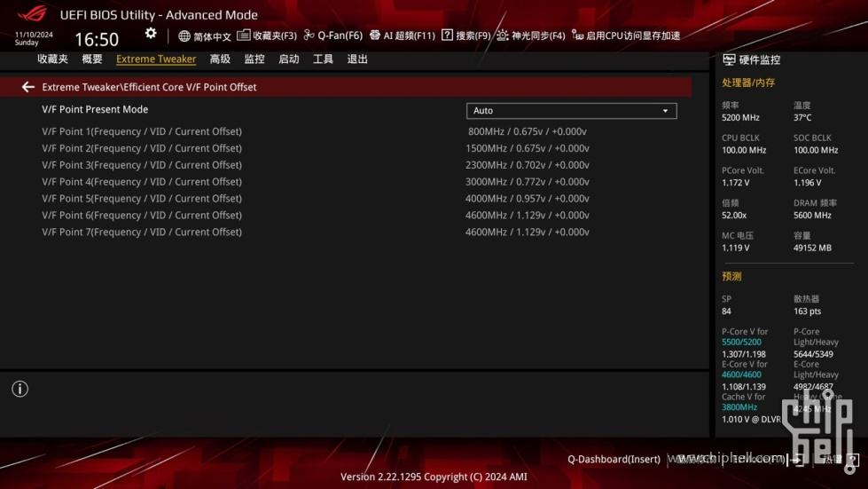Click the 5200 MHz frequency reading
Screen dimensions: 868x489
click(x=740, y=117)
